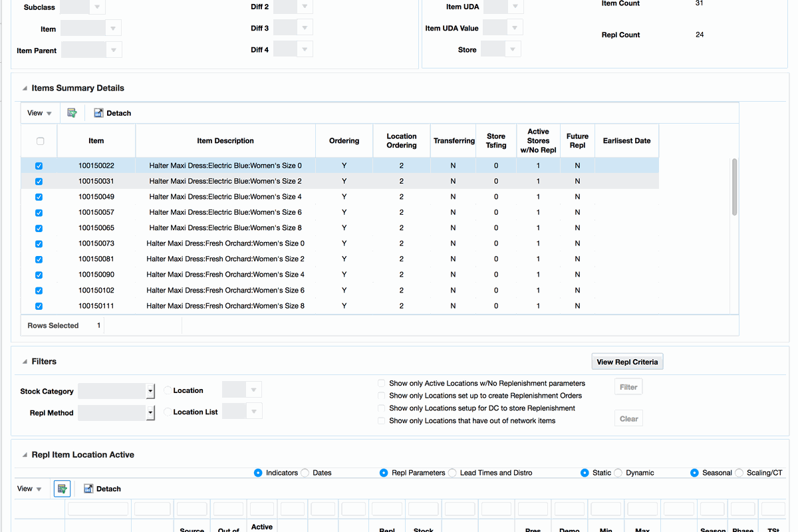
Task: Uncheck the checkbox for item 100150090
Action: pos(39,275)
